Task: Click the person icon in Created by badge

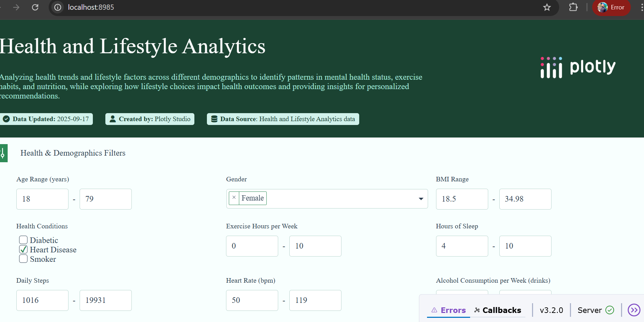Action: pyautogui.click(x=113, y=119)
